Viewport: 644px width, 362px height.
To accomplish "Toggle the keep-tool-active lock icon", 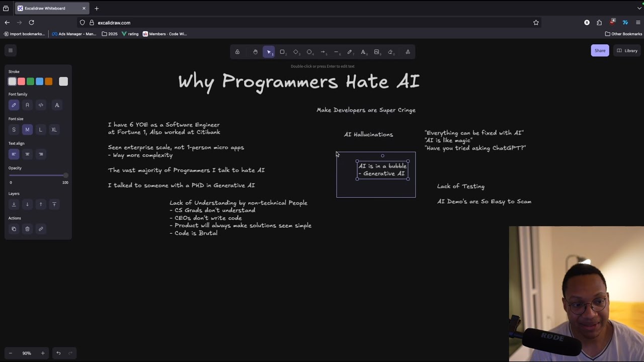I will click(x=237, y=52).
